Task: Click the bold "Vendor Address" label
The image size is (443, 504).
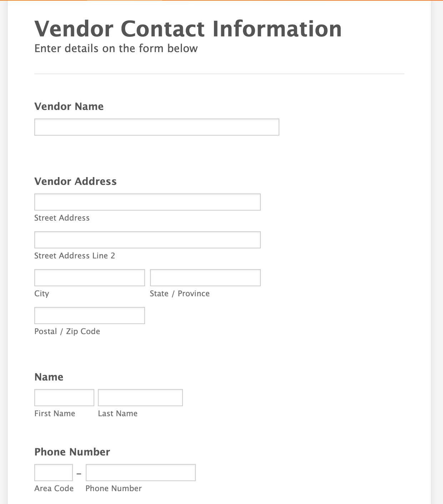Action: tap(75, 181)
